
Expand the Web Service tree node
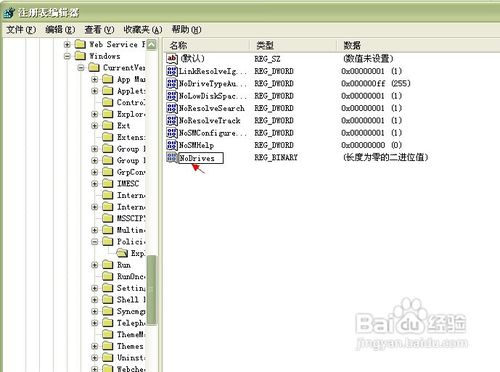click(67, 44)
